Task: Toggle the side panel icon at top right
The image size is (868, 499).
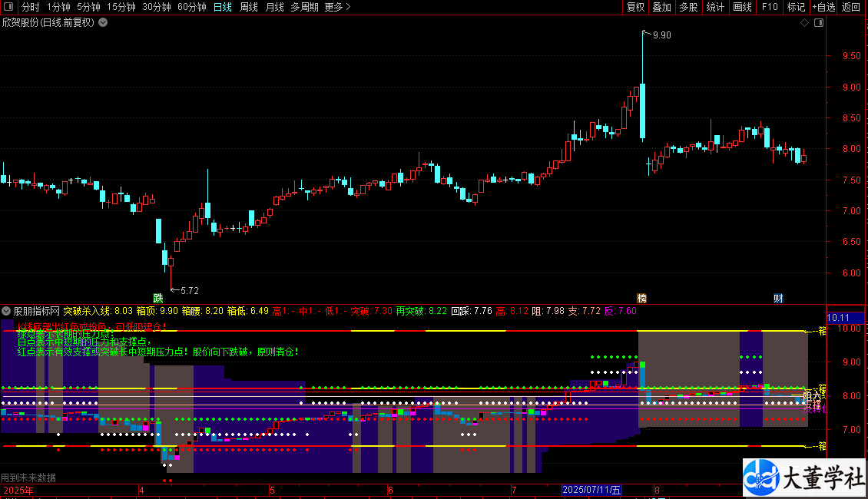Action: tap(819, 23)
